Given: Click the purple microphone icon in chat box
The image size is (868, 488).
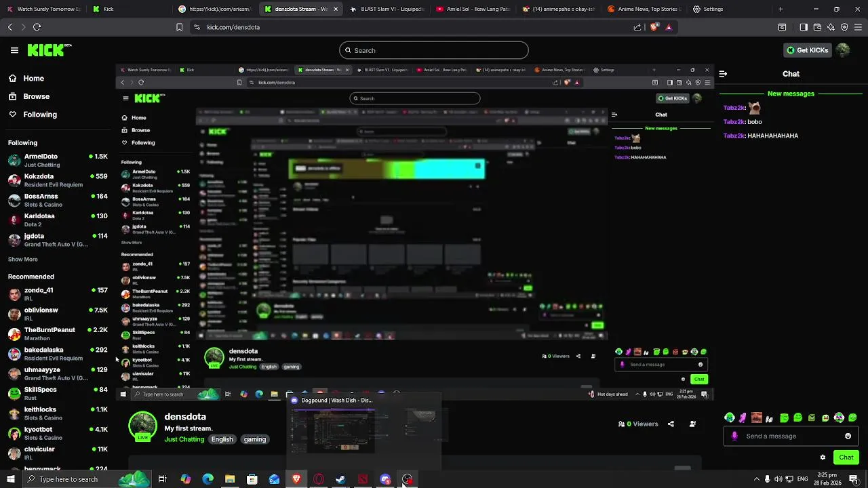Looking at the screenshot, I should [734, 436].
